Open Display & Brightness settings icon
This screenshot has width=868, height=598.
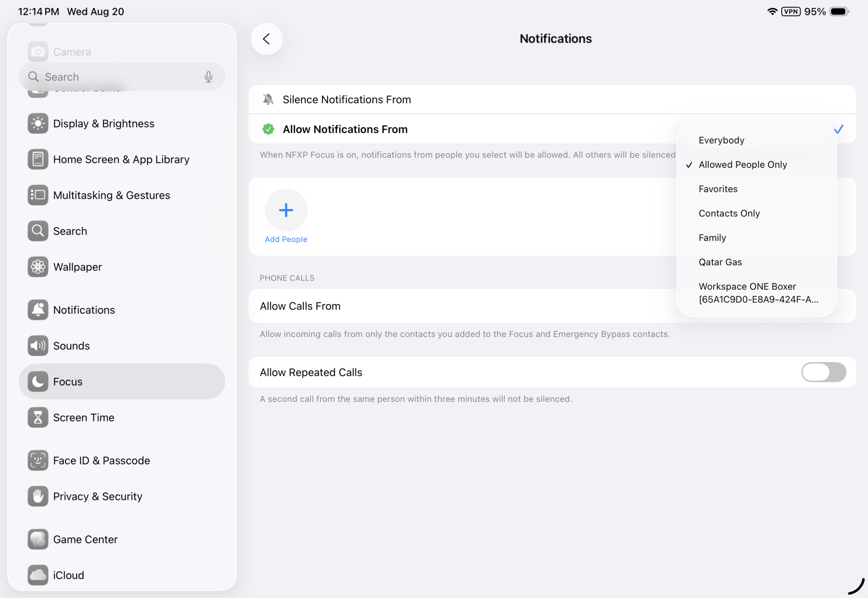[x=38, y=124]
